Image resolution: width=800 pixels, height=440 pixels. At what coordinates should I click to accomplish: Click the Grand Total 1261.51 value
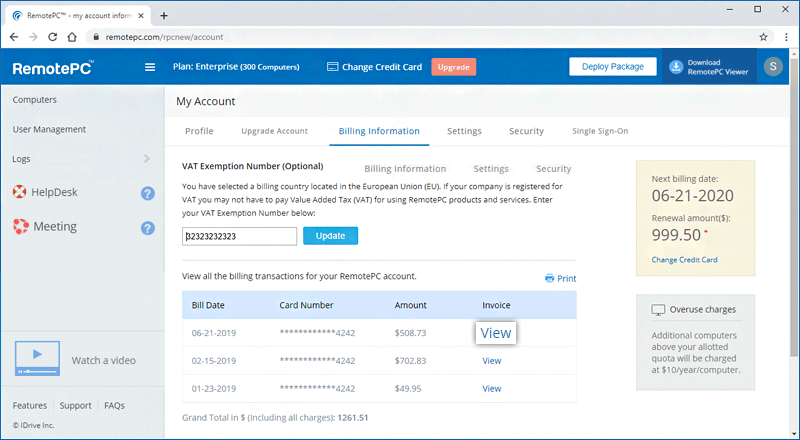(x=353, y=418)
